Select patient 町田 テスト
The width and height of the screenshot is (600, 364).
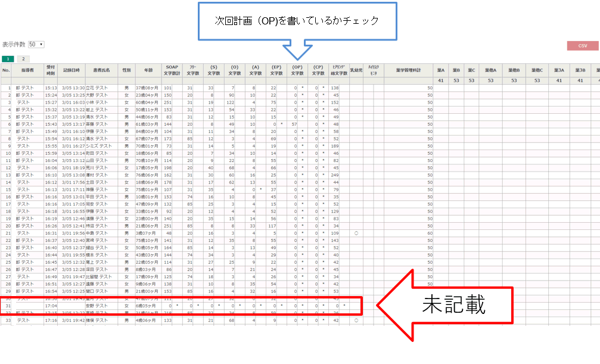pyautogui.click(x=97, y=153)
